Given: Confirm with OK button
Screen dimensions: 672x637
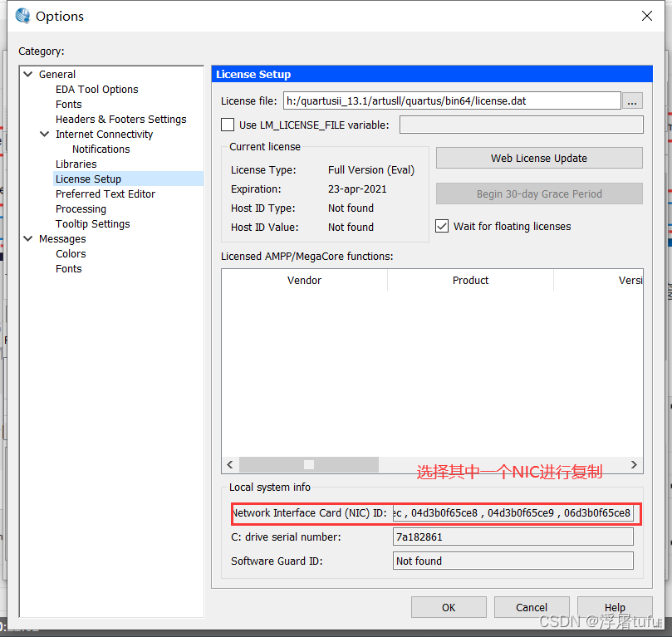Looking at the screenshot, I should 449,607.
